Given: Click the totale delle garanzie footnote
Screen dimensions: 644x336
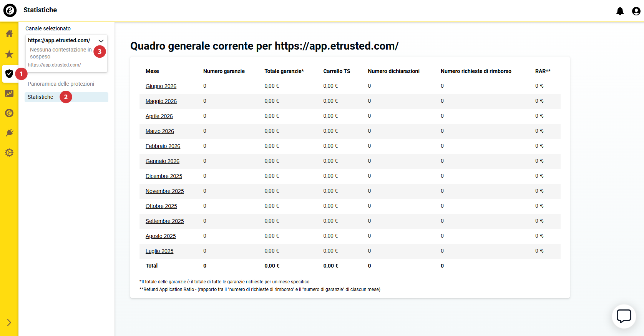Looking at the screenshot, I should click(224, 282).
